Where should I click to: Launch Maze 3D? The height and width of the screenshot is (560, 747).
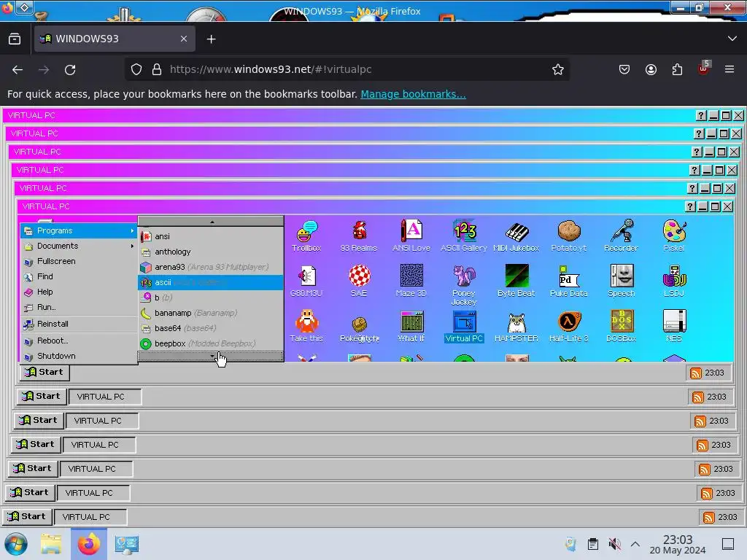coord(411,281)
